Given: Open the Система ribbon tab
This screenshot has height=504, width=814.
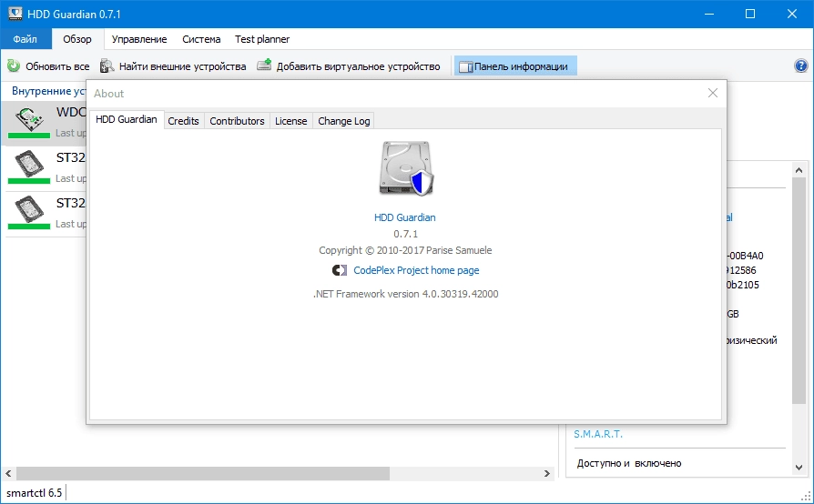Looking at the screenshot, I should (201, 39).
